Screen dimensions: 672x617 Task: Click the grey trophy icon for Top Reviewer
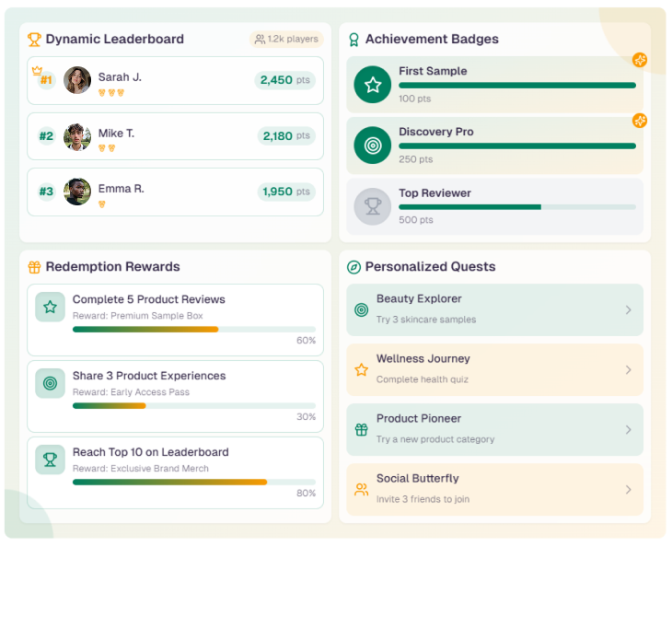[x=373, y=206]
